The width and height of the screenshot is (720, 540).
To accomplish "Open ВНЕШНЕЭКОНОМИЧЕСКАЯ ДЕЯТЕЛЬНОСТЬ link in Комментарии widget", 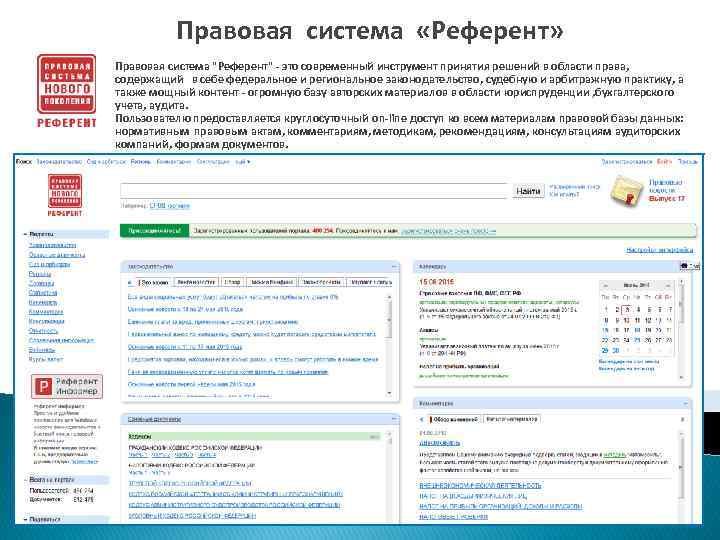I will [480, 485].
